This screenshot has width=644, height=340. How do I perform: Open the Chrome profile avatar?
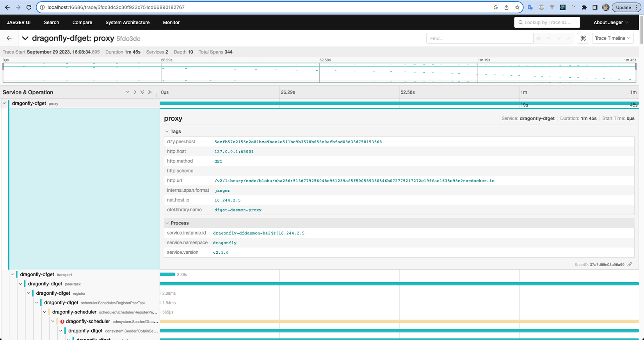coord(606,7)
